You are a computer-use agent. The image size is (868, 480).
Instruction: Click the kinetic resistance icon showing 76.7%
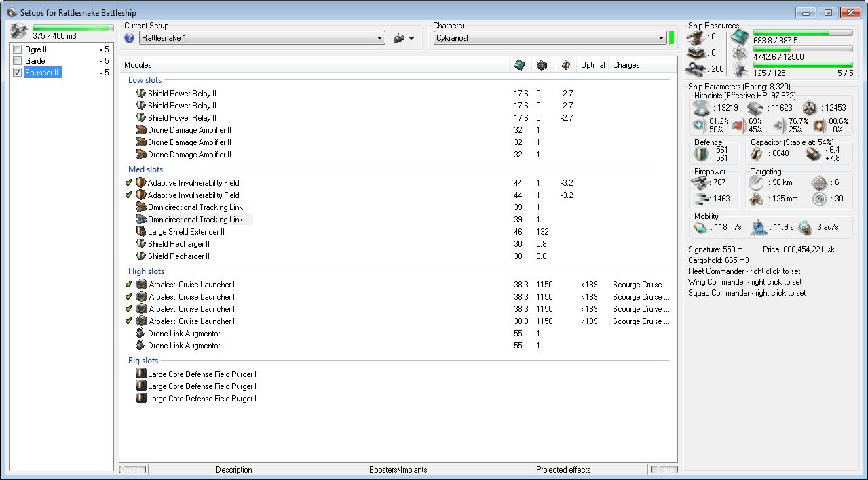(x=778, y=125)
